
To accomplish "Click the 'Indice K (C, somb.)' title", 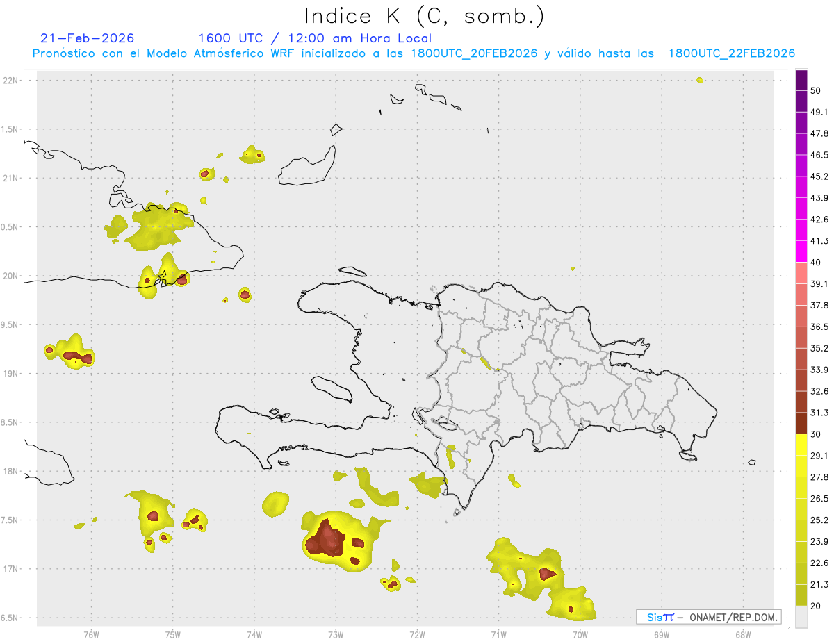I will (425, 16).
